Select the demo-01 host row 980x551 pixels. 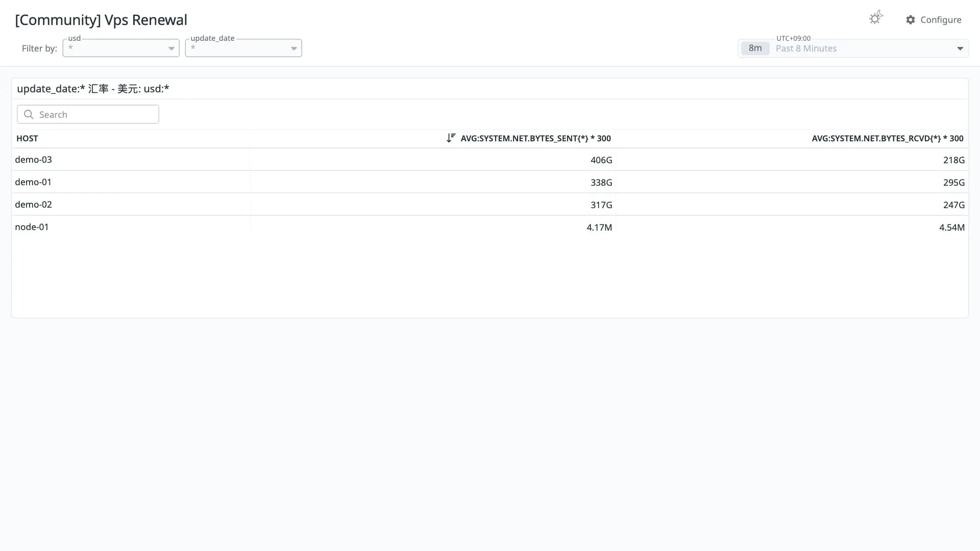click(489, 182)
